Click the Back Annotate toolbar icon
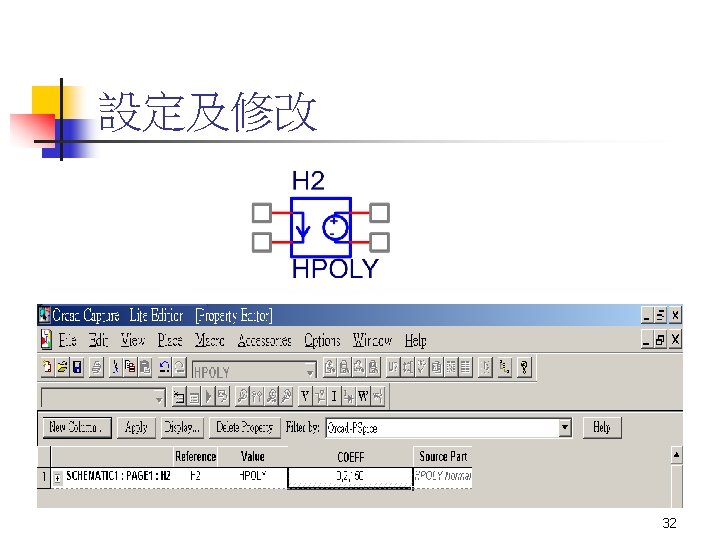Screen dimensions: 720x540 tap(407, 367)
